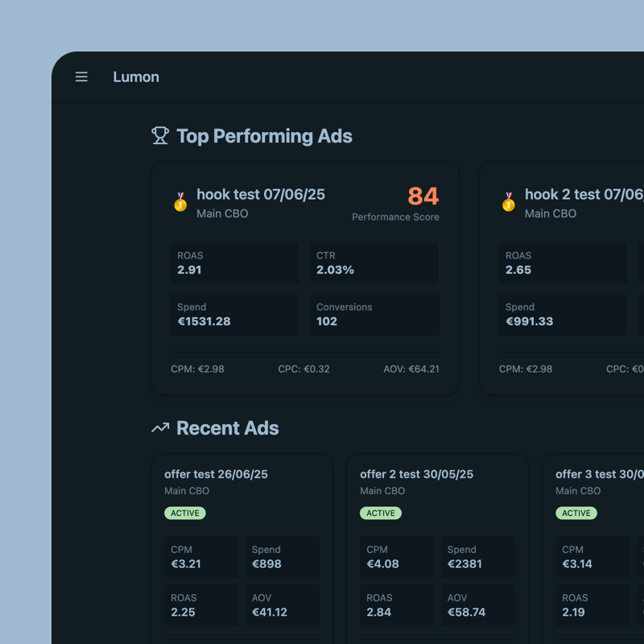Open the offer 2 test 30/05/25 ad
The width and height of the screenshot is (644, 644).
pos(416,474)
